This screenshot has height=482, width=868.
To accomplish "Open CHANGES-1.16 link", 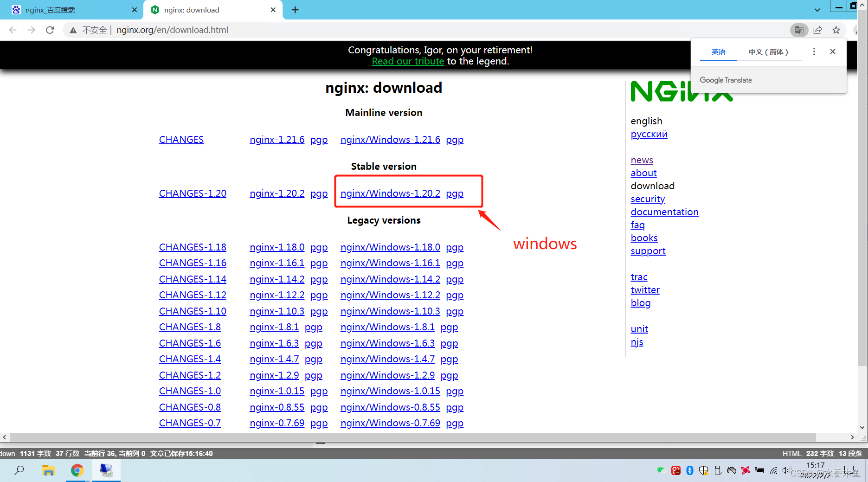I will click(193, 263).
